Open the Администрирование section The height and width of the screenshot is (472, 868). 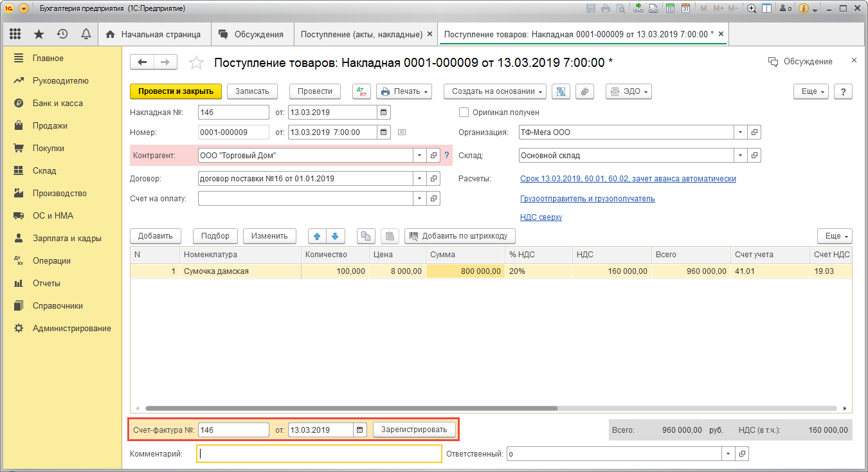pos(72,329)
